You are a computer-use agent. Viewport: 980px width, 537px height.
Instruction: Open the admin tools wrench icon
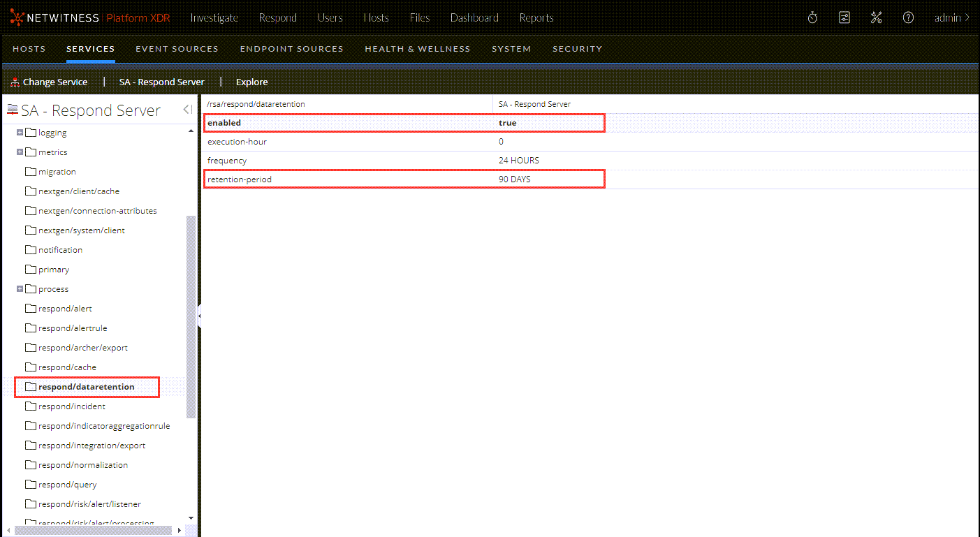877,18
